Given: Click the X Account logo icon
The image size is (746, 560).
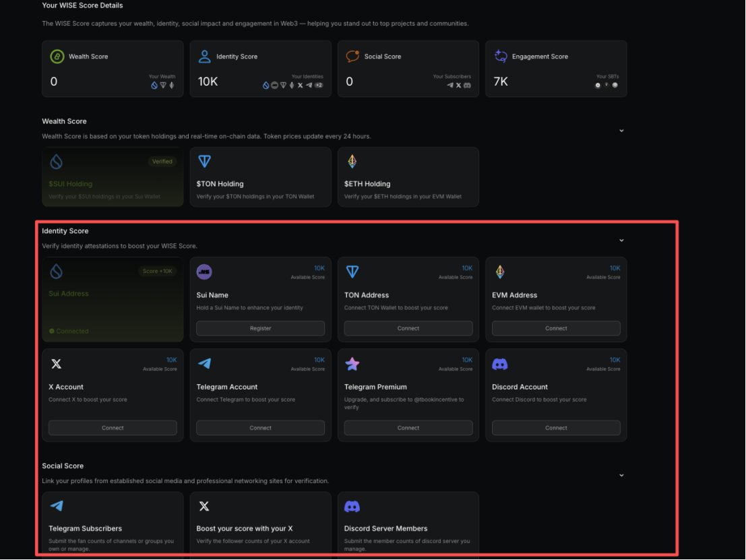Looking at the screenshot, I should (57, 364).
